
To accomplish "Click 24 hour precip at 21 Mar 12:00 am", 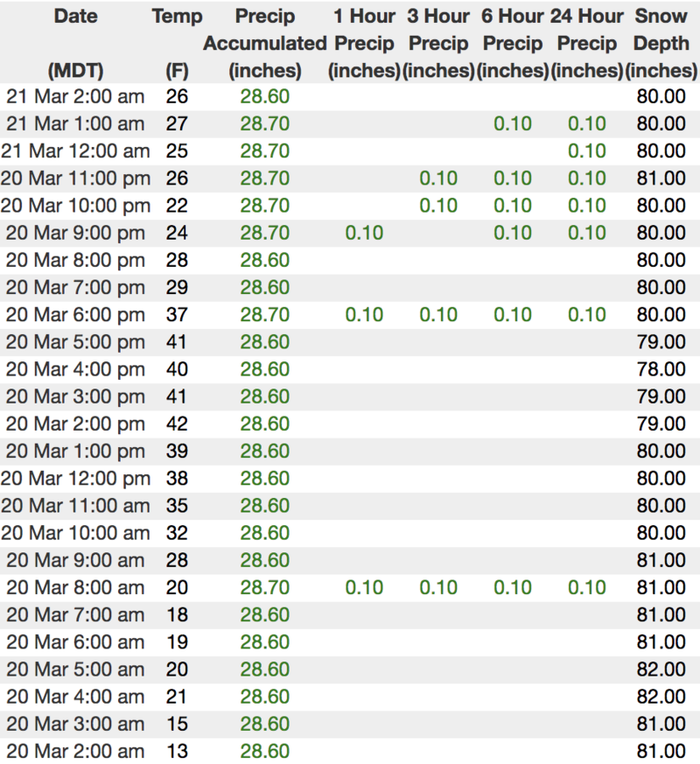I will click(587, 151).
